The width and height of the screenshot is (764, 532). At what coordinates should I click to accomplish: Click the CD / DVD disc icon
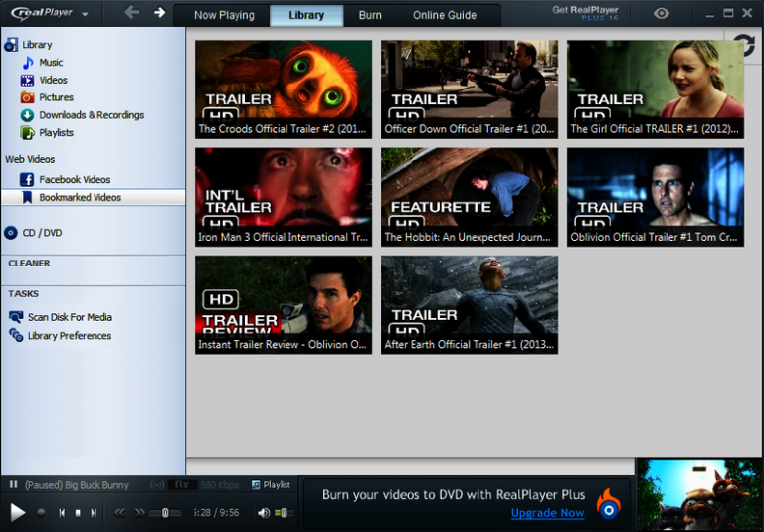click(x=11, y=233)
